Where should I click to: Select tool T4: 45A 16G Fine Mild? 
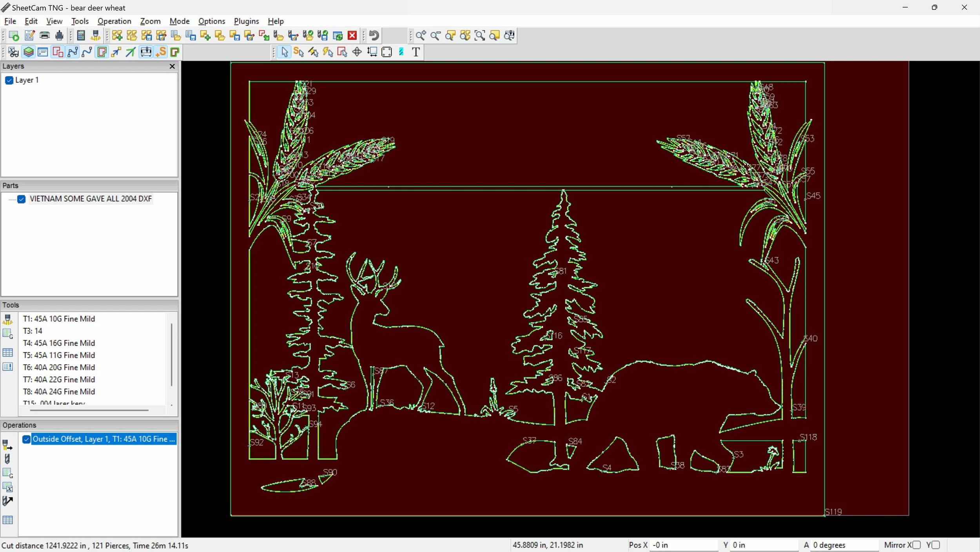pos(59,343)
